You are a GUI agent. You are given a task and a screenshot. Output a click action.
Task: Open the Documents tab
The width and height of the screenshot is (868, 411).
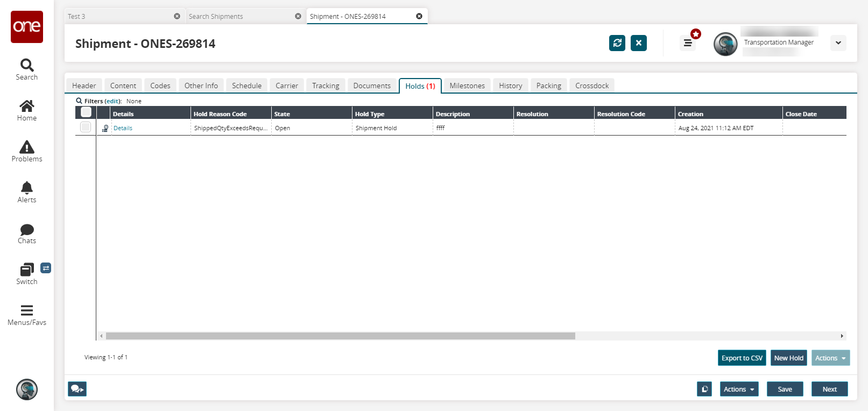coord(372,86)
